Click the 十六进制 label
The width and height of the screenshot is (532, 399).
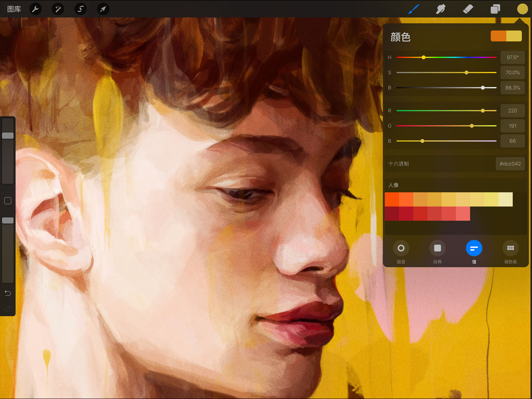pos(399,164)
